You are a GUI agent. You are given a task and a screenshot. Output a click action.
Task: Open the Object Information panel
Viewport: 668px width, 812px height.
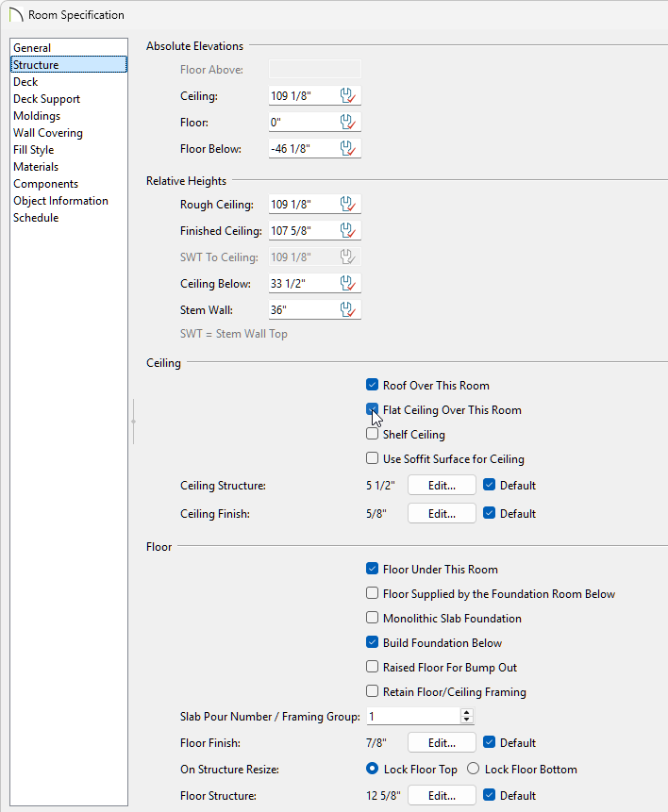[69, 201]
